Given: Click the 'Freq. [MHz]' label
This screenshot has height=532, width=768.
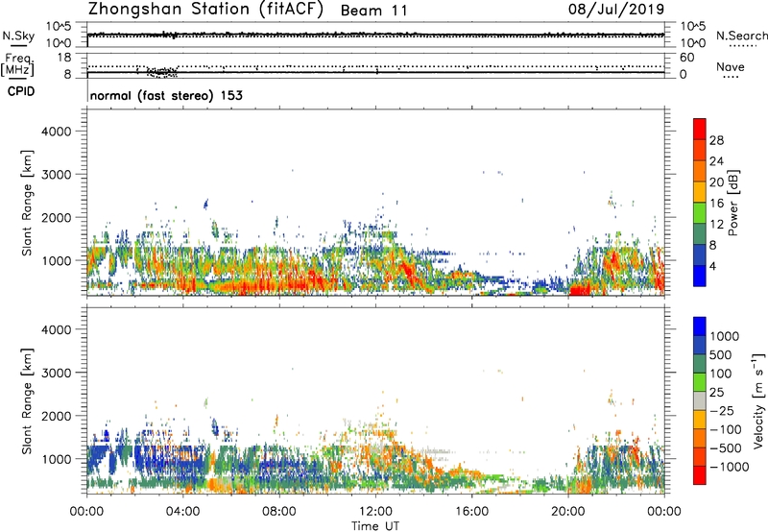Looking at the screenshot, I should click(18, 65).
